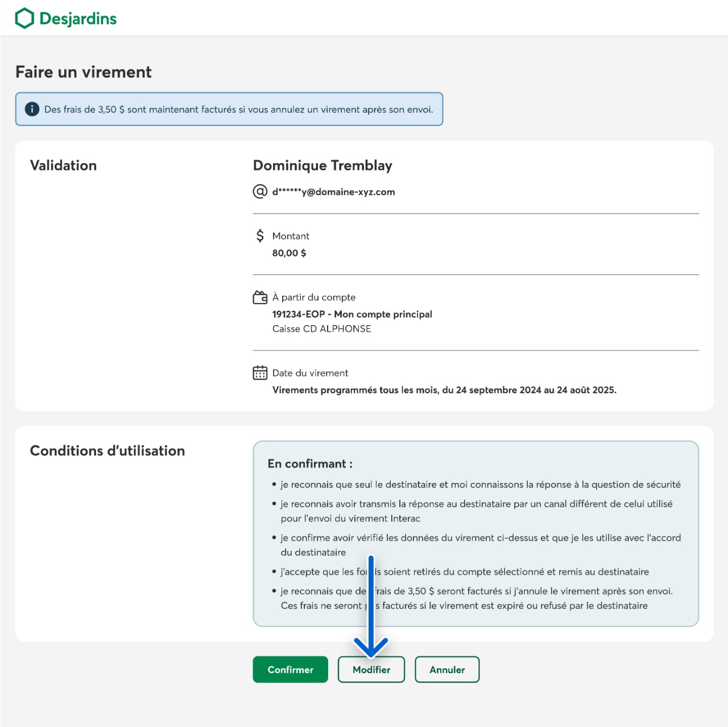Click account 191234-EOP Mon compte principal
728x727 pixels.
[x=352, y=314]
